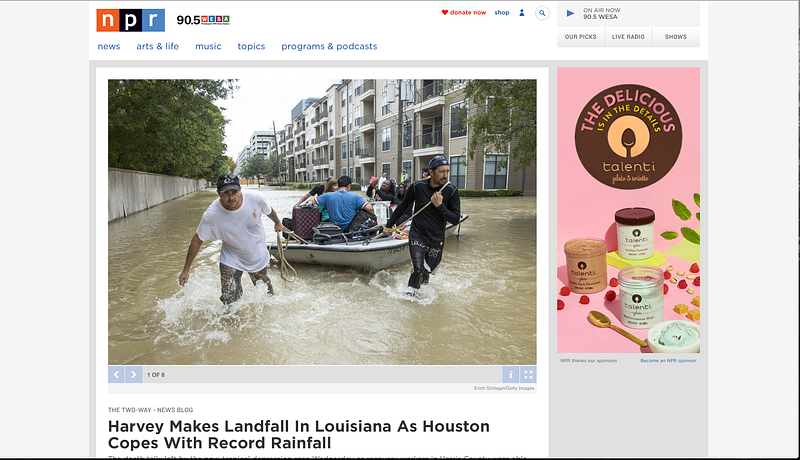Click 'NPR thanks our sponsors' text
Viewport: 800px width, 460px height.
(x=588, y=361)
